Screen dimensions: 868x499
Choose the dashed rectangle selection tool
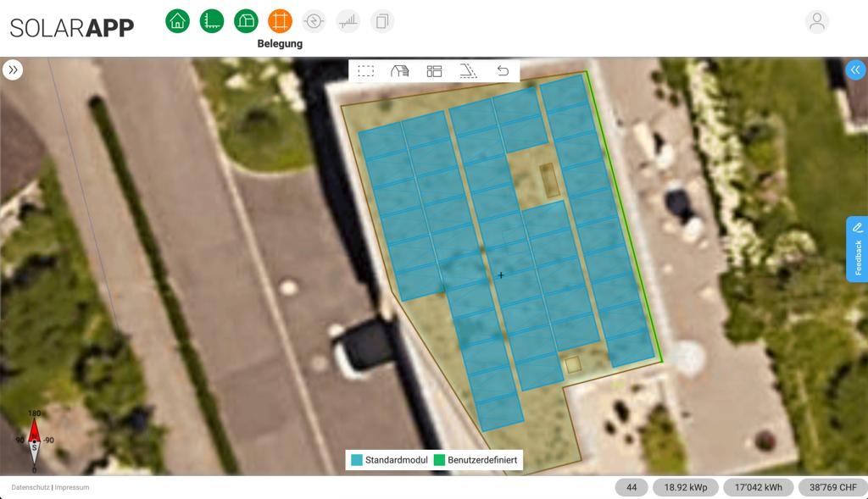366,71
